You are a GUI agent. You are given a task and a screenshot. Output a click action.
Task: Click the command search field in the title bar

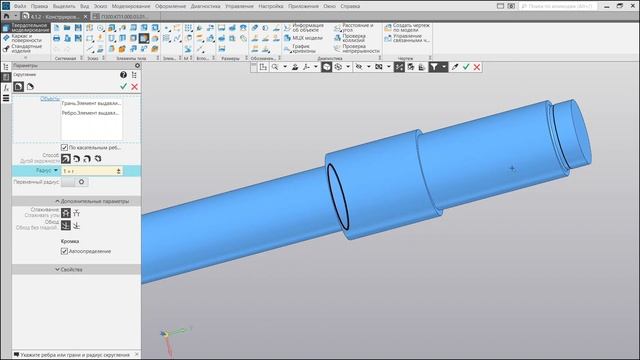[558, 6]
